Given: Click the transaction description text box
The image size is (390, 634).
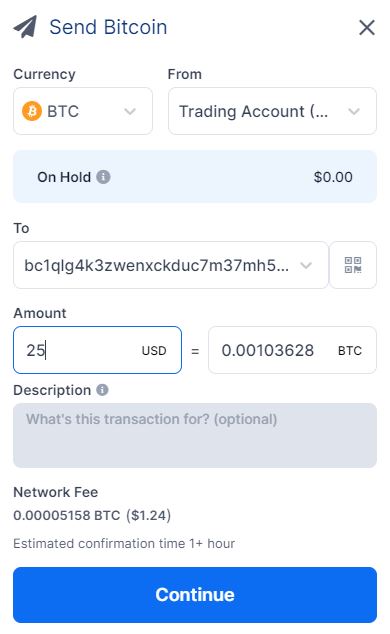Looking at the screenshot, I should pos(195,435).
